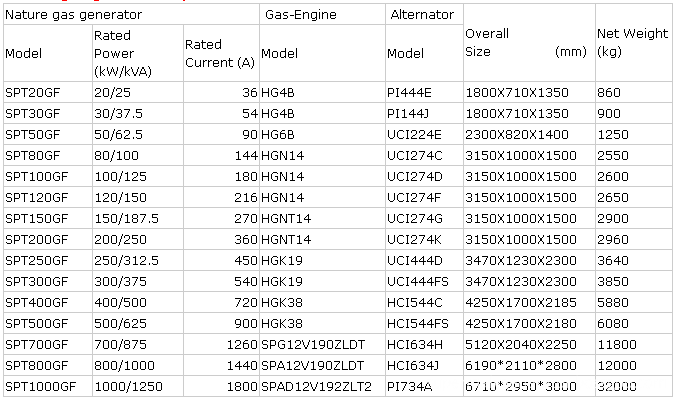This screenshot has height=402, width=677.
Task: Select the 150/187.5 rated power cell
Action: [x=138, y=218]
